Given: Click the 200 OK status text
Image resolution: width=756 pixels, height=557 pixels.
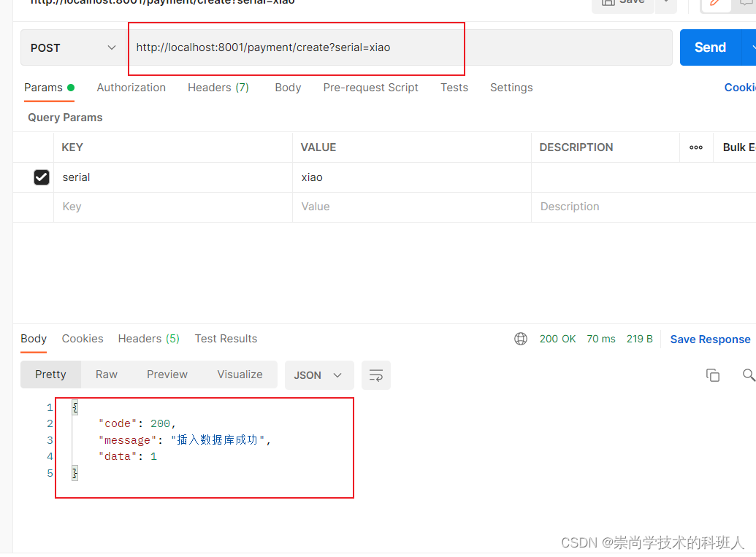Looking at the screenshot, I should click(x=557, y=339).
